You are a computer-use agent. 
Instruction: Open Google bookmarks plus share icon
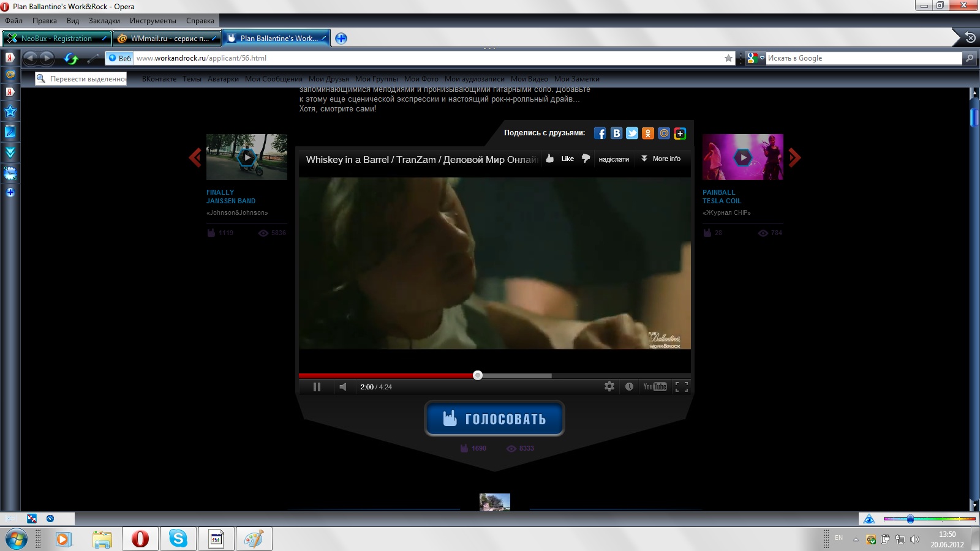coord(680,133)
